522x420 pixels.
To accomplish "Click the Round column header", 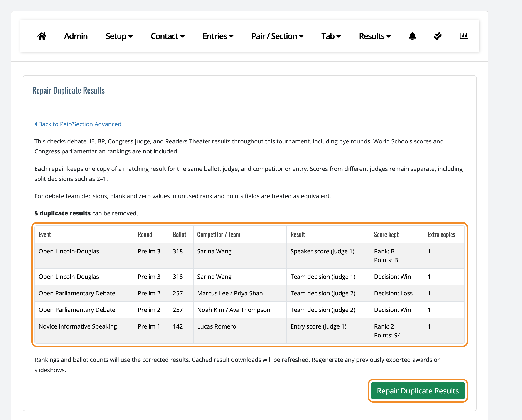I will pos(151,235).
